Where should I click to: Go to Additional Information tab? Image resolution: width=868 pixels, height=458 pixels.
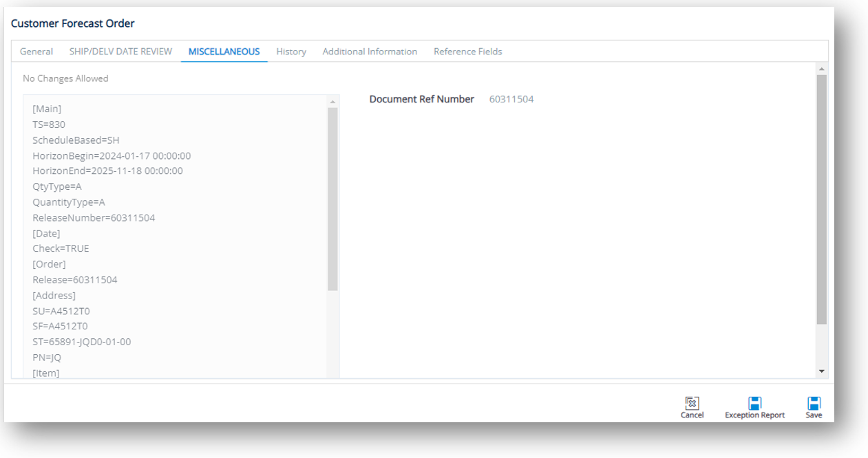(370, 52)
